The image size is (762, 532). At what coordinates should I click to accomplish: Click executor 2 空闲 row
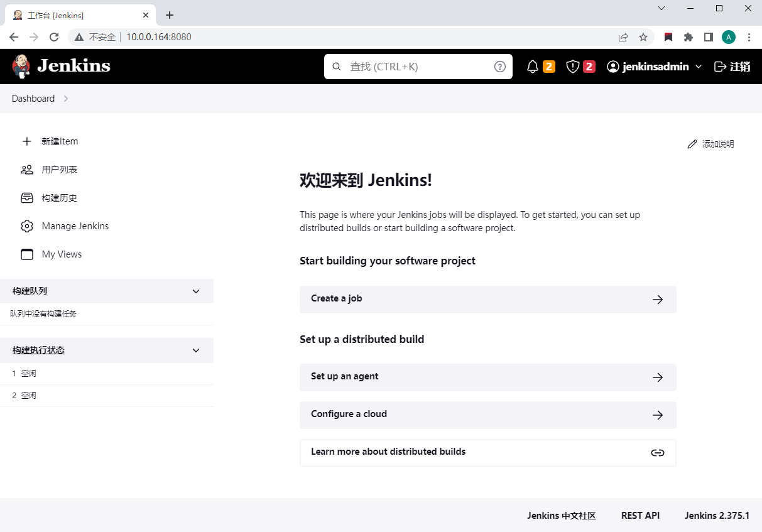[107, 396]
